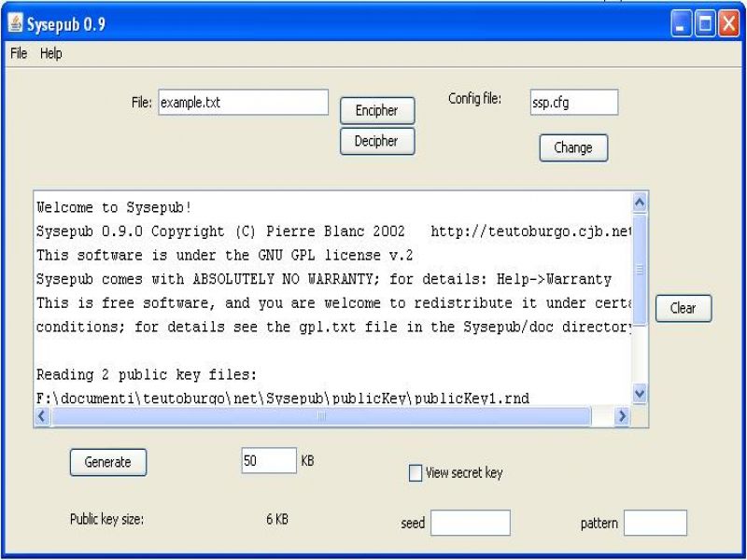The image size is (747, 560).
Task: Click the seed input field
Action: pyautogui.click(x=471, y=523)
